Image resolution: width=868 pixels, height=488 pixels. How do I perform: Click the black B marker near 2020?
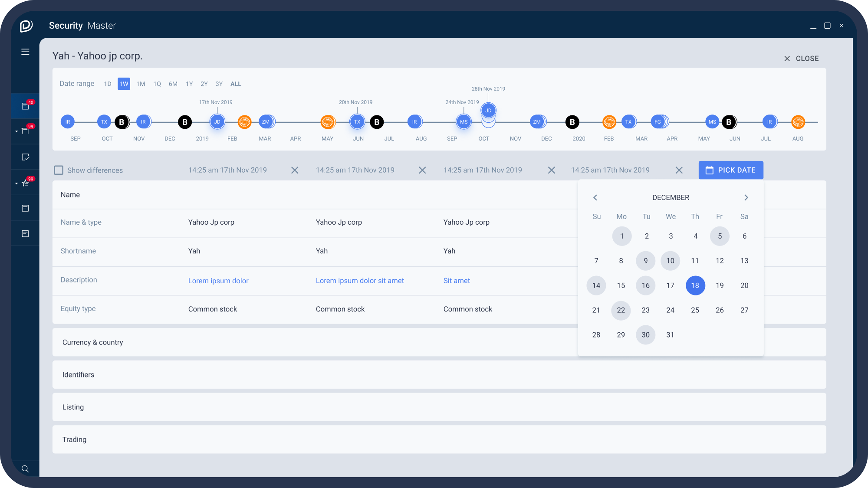572,122
